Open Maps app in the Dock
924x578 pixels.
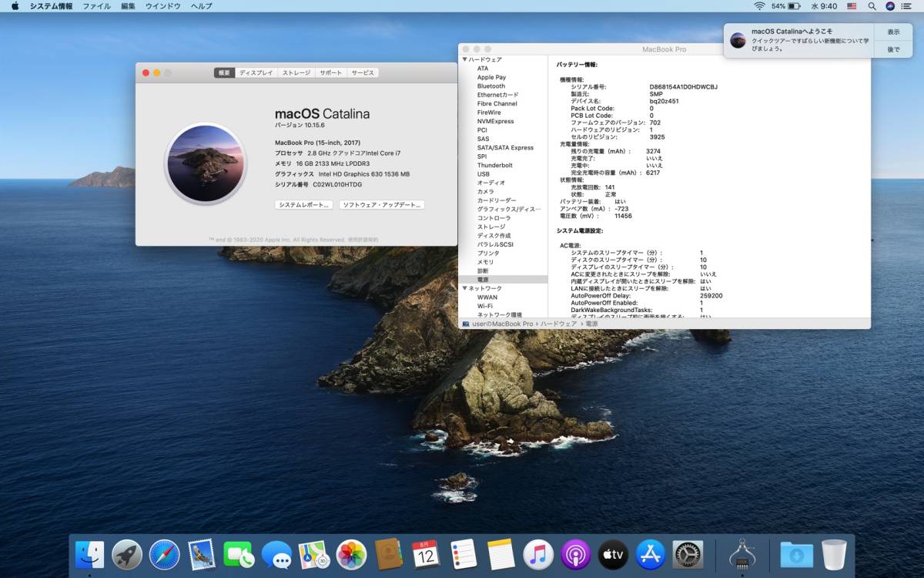[x=314, y=554]
